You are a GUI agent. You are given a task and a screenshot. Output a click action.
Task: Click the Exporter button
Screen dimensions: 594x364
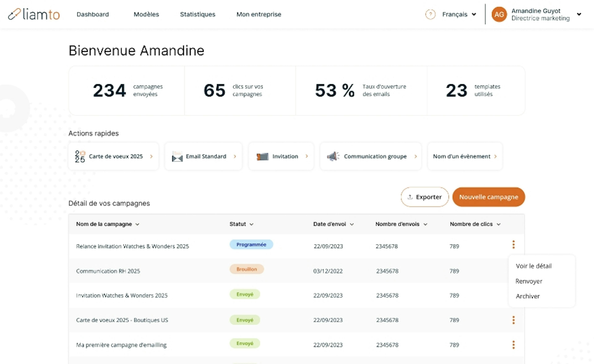tap(425, 197)
